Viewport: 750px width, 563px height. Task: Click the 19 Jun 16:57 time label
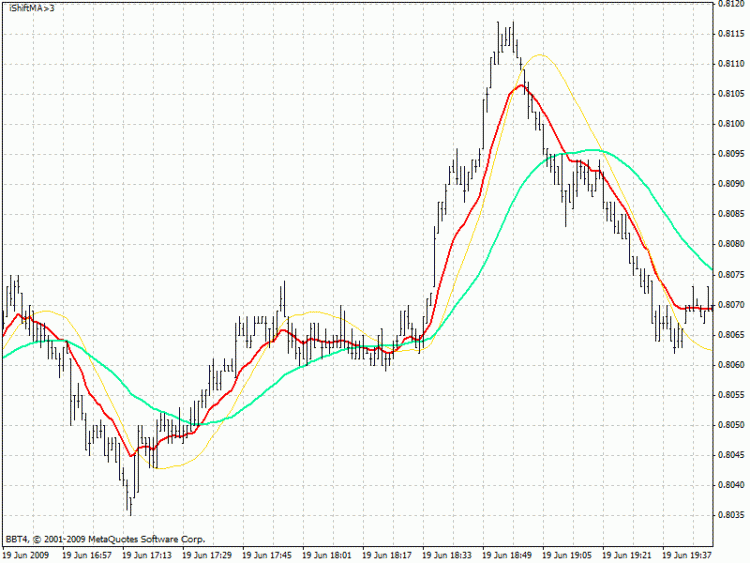point(87,554)
